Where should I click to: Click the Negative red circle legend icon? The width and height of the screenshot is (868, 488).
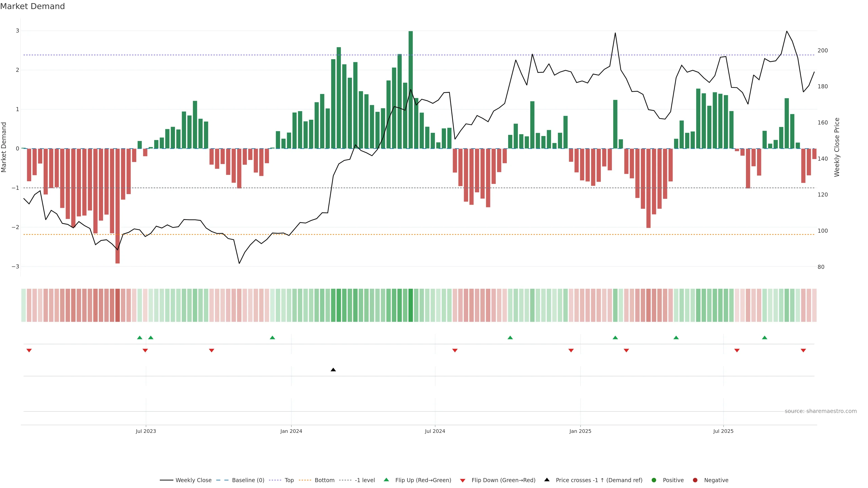(695, 480)
